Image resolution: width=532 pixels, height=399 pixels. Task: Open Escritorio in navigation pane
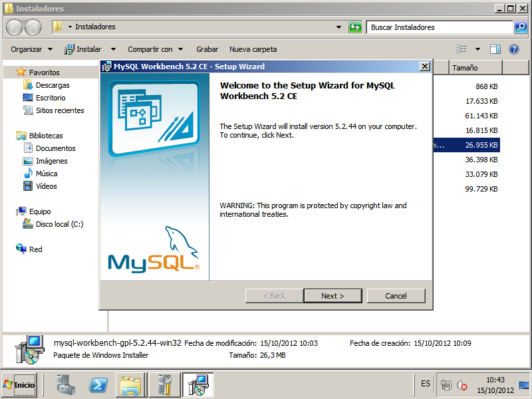tap(51, 98)
